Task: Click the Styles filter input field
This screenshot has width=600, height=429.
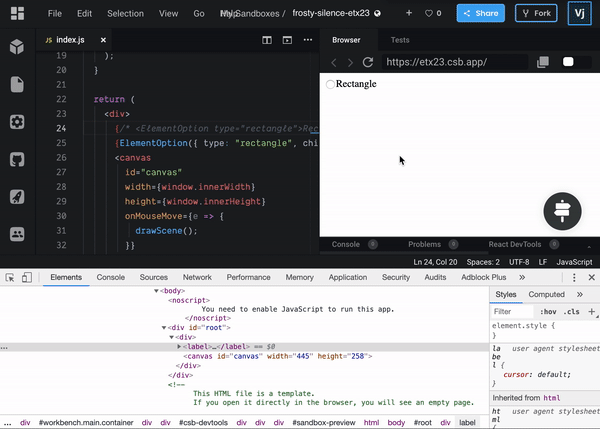Action: pyautogui.click(x=512, y=312)
